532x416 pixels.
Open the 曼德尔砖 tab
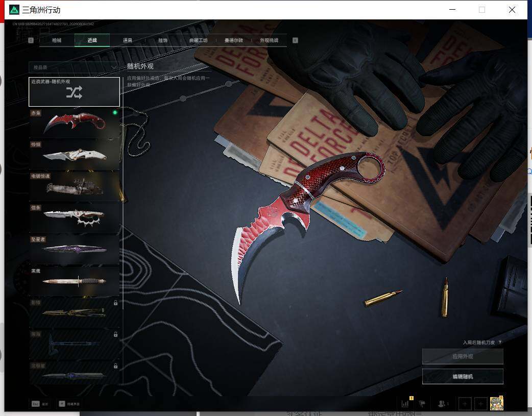[234, 40]
